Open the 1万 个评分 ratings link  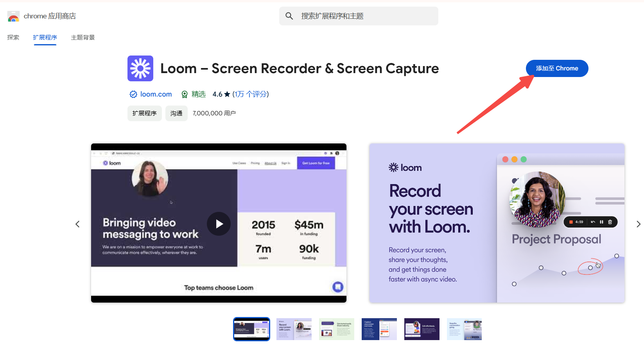coord(251,94)
